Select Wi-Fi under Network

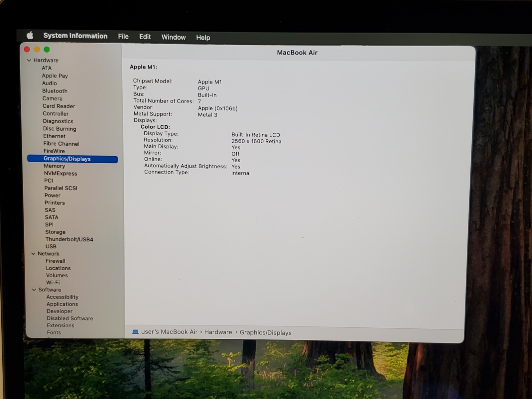pos(53,283)
